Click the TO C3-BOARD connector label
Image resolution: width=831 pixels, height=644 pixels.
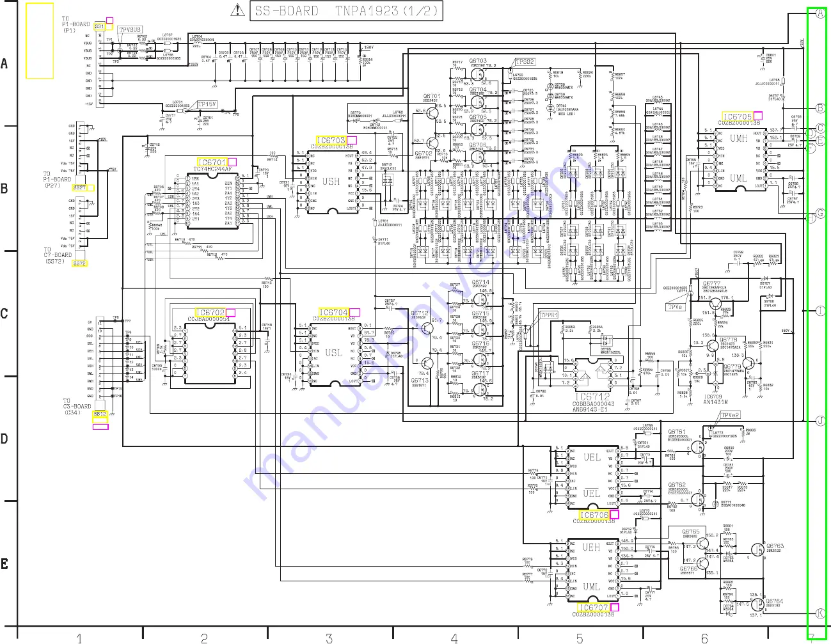tap(77, 407)
